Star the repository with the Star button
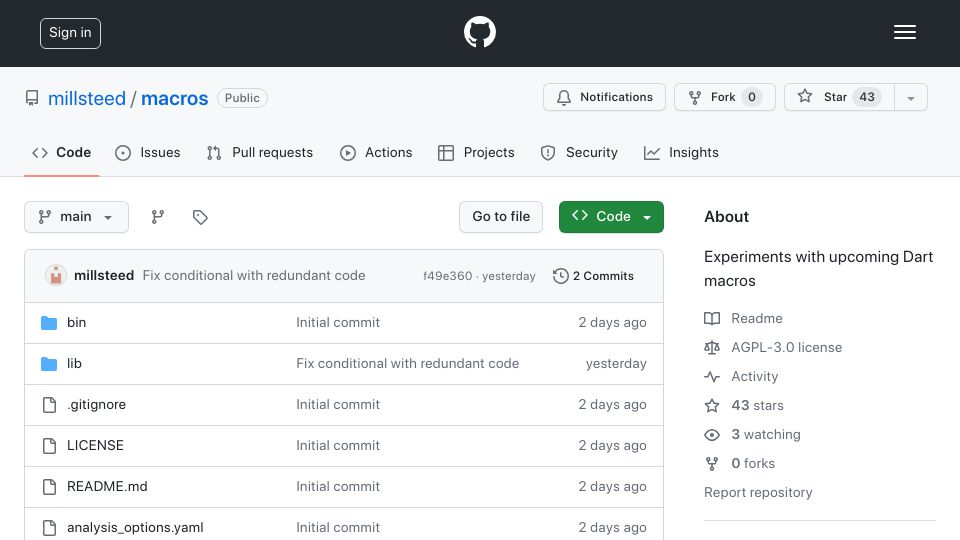This screenshot has width=960, height=540. pos(839,97)
